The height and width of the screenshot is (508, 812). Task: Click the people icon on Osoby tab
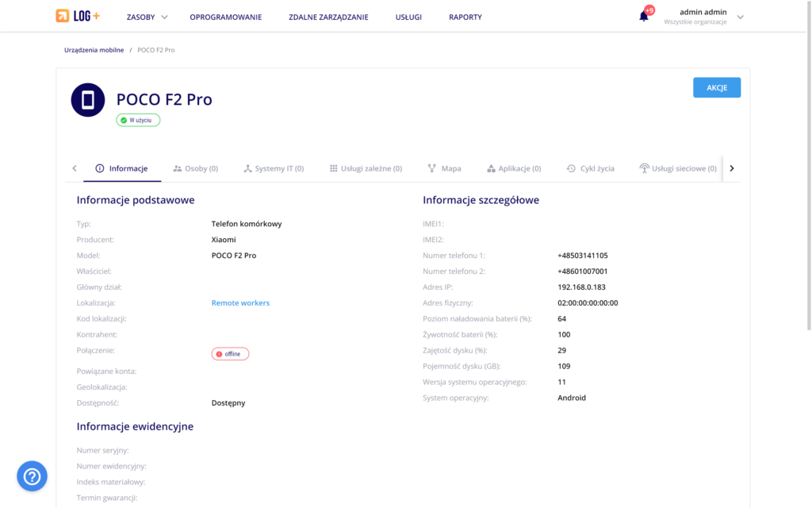[x=177, y=168]
